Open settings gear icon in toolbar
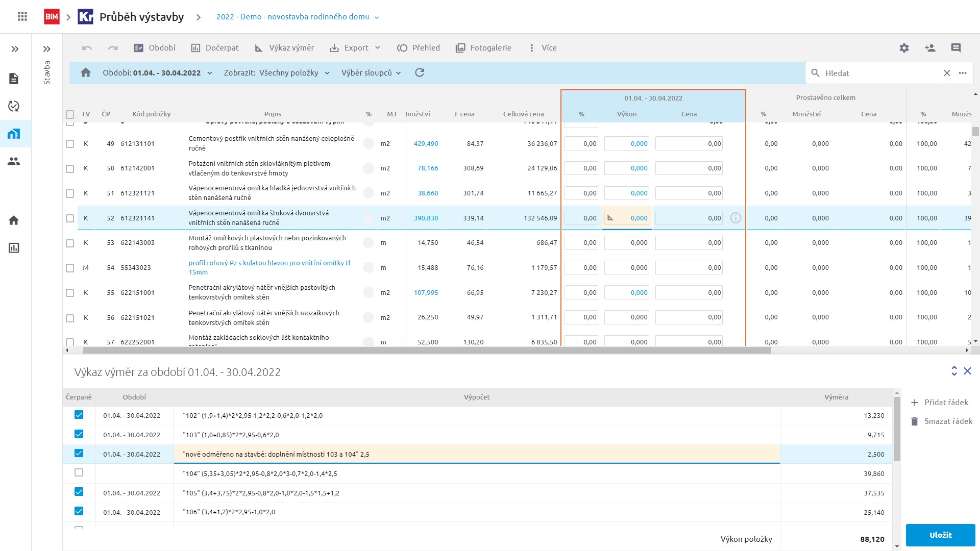 tap(904, 48)
